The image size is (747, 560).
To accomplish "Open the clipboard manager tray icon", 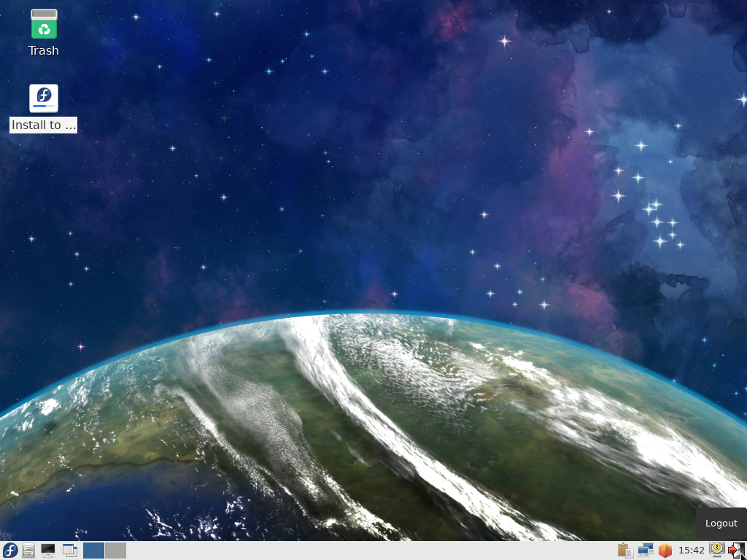I will coord(625,551).
